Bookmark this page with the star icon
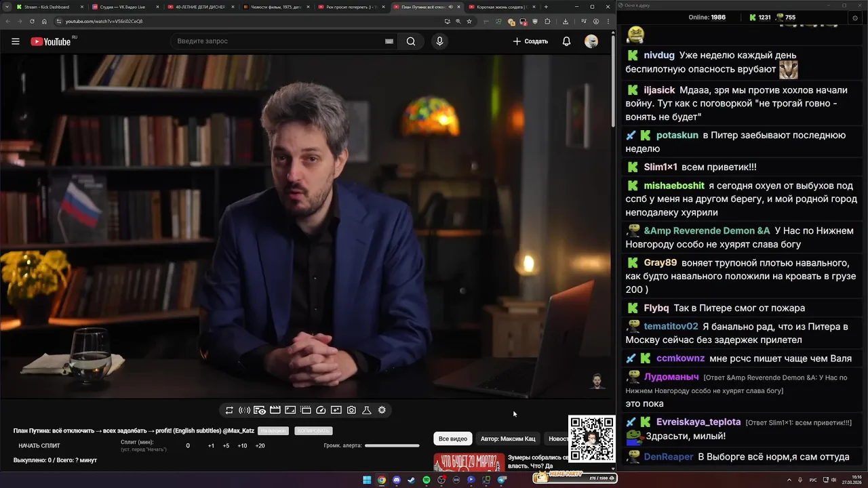Image resolution: width=868 pixels, height=488 pixels. coord(469,21)
